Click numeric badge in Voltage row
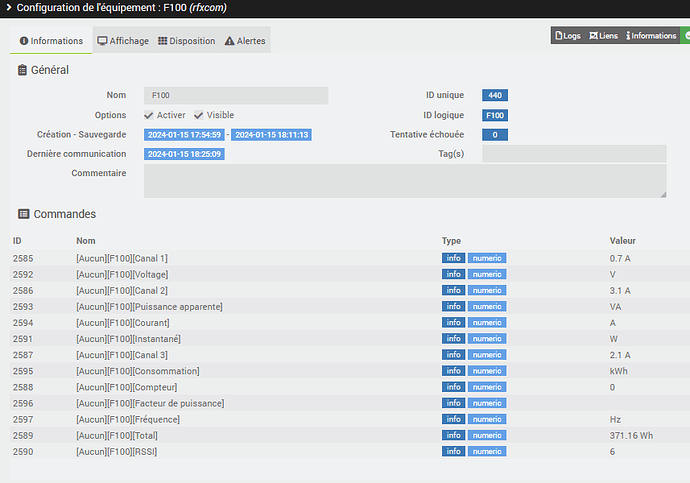 (487, 274)
